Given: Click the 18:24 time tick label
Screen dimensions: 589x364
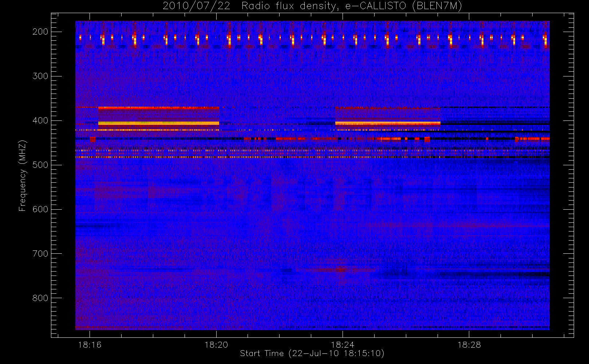Looking at the screenshot, I should pos(343,345).
